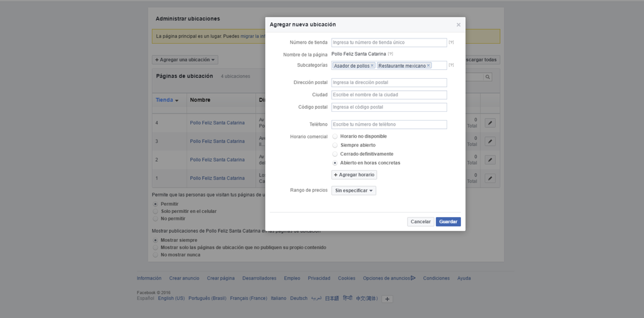This screenshot has width=644, height=318.
Task: Select Mostrar solo las páginas sin contenido propio
Action: [155, 248]
